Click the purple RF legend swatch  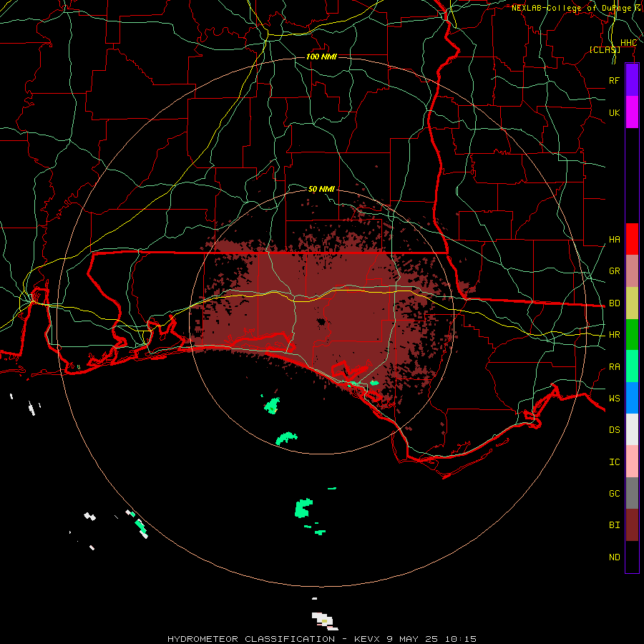632,80
